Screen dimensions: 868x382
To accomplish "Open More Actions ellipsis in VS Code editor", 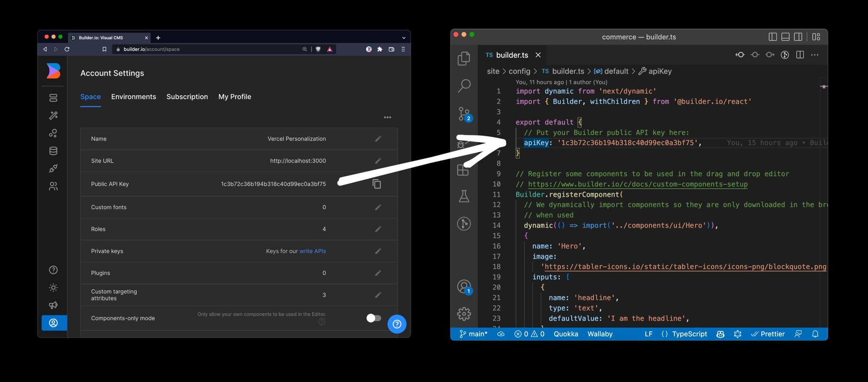I will tap(815, 55).
